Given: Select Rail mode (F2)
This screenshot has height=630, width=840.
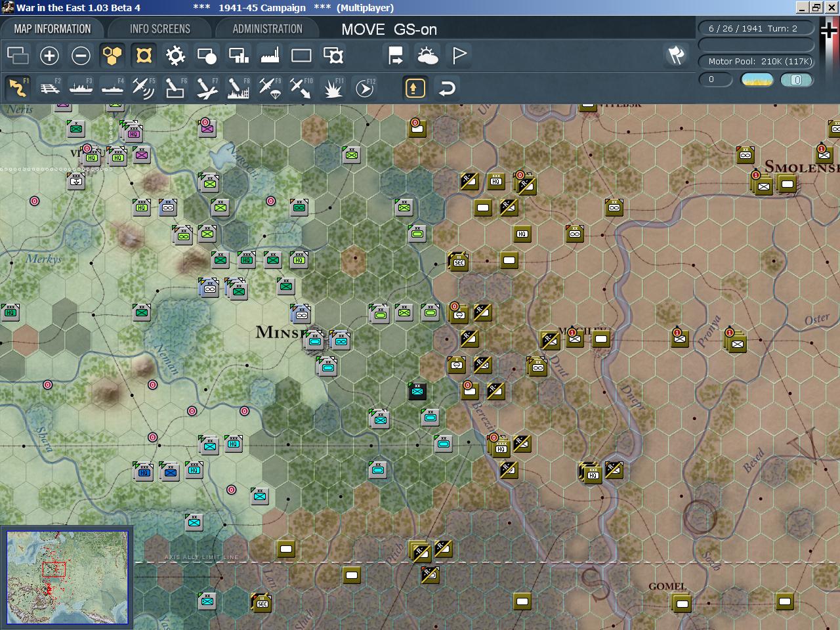Looking at the screenshot, I should [49, 88].
